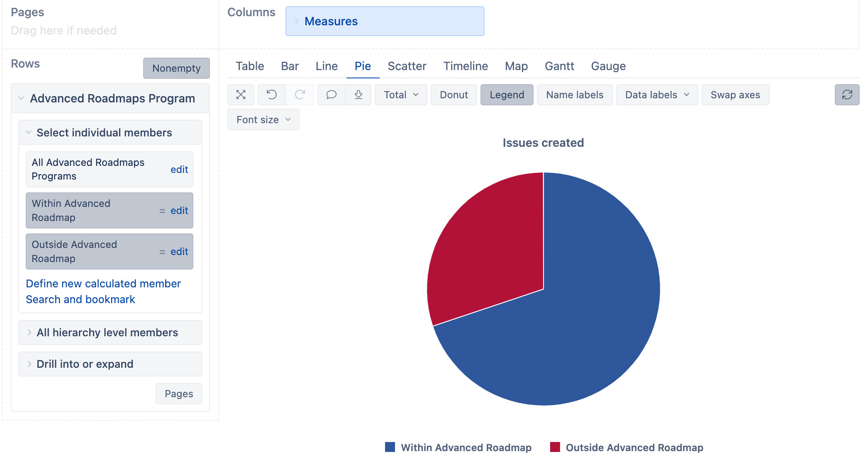
Task: Toggle the Nonempty rows filter
Action: click(x=176, y=68)
